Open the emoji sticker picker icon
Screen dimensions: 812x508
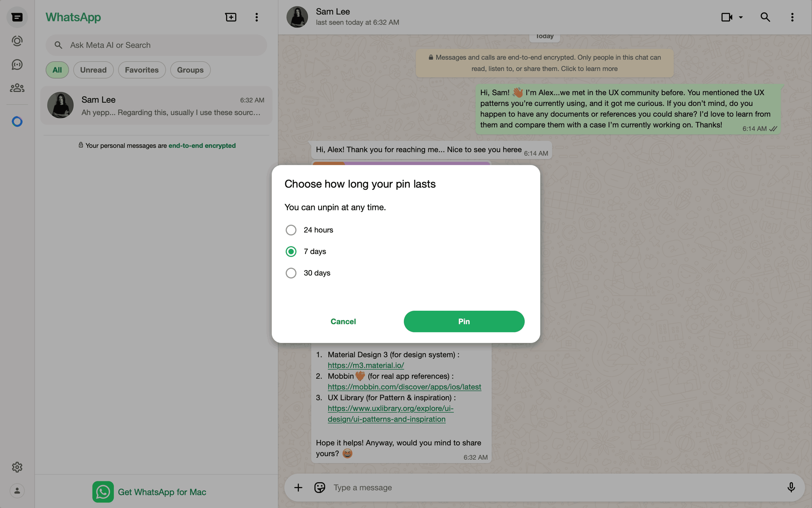click(320, 488)
